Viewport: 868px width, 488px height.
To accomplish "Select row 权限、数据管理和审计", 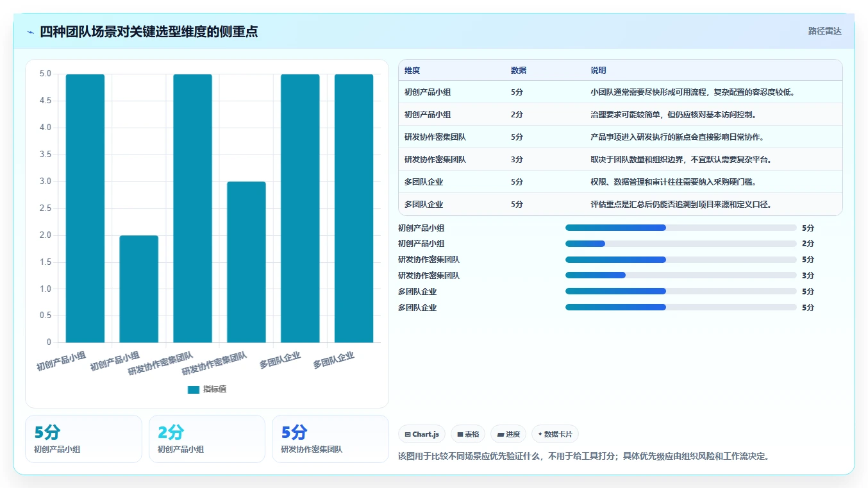I will (x=621, y=181).
